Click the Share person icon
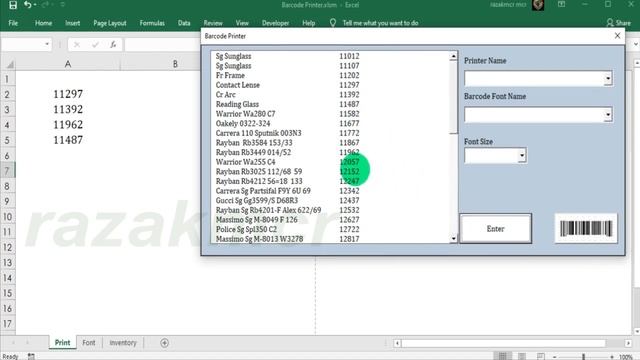Image resolution: width=640 pixels, height=360 pixels. [x=610, y=23]
